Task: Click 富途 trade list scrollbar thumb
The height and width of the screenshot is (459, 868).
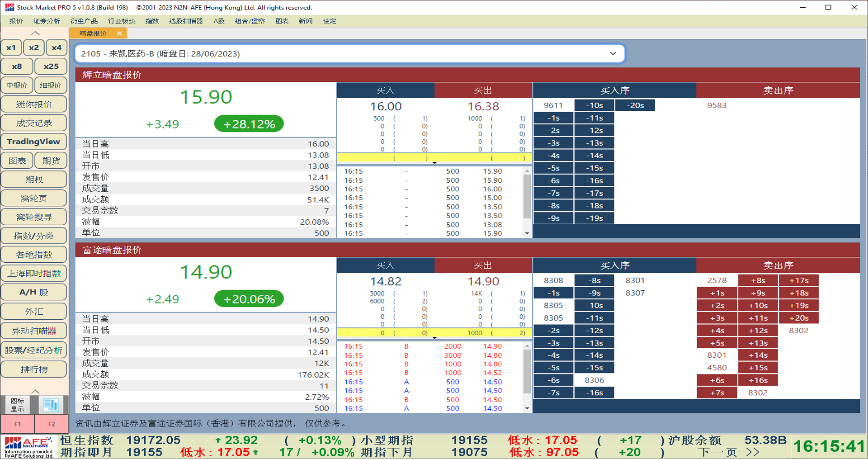Action: coord(527,371)
